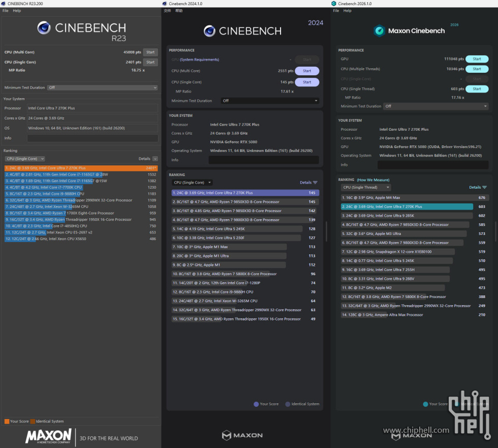
Task: Click the Maxon logo at bottom of Cinebench 2024
Action: point(242,435)
